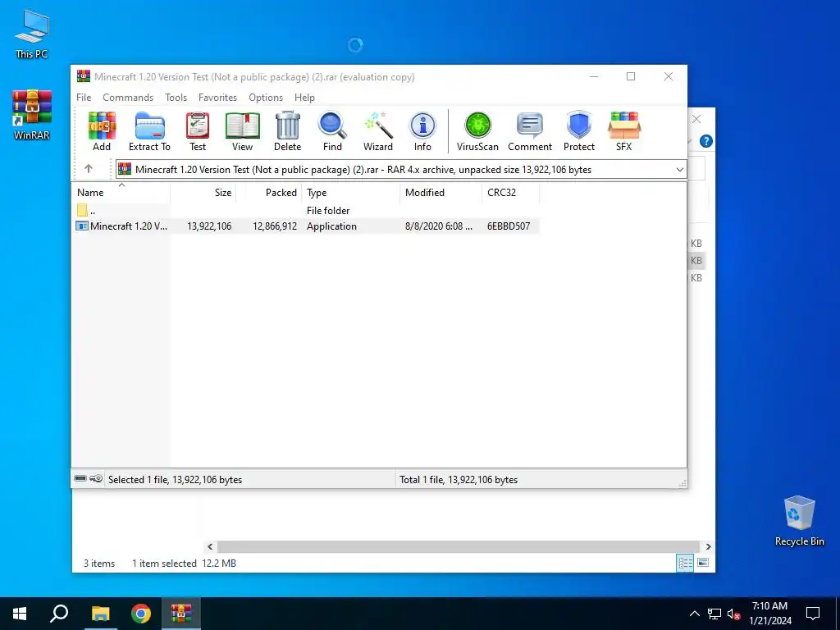Select Recycle Bin desktop icon
Screen dimensions: 840x630
(799, 521)
